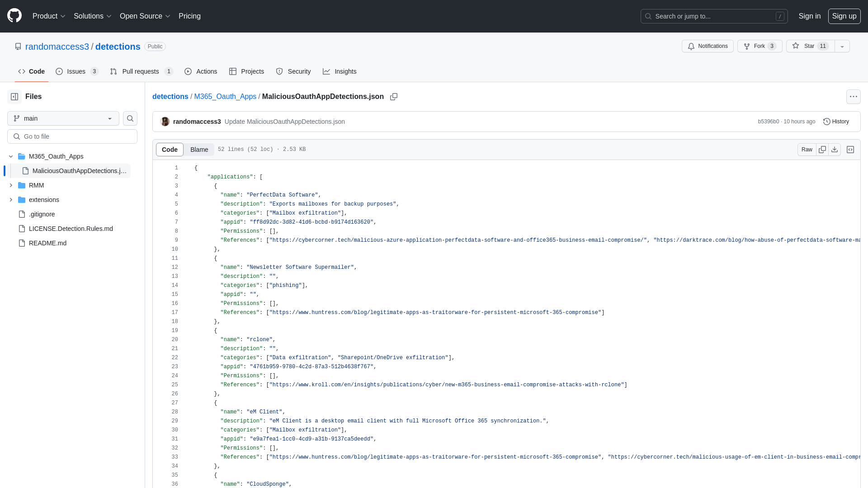Click the extensions folder icon
Screen dimensions: 868x488
[22, 200]
